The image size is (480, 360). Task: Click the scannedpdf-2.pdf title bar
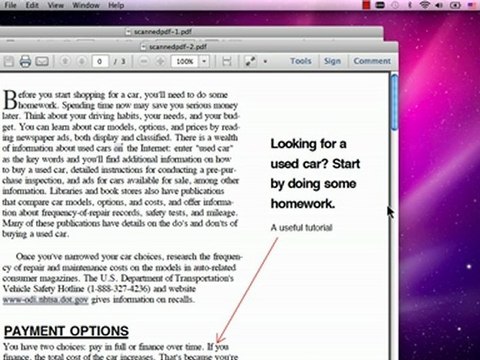(199, 46)
